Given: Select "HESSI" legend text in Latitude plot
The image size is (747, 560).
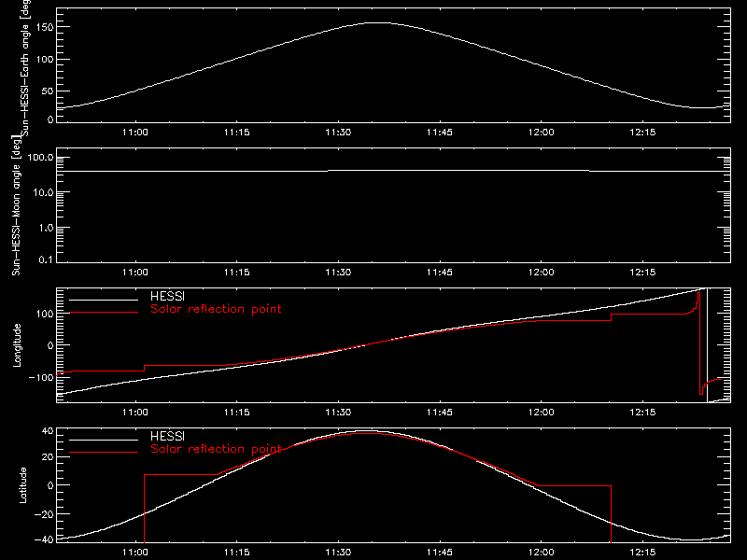Looking at the screenshot, I should 167,436.
